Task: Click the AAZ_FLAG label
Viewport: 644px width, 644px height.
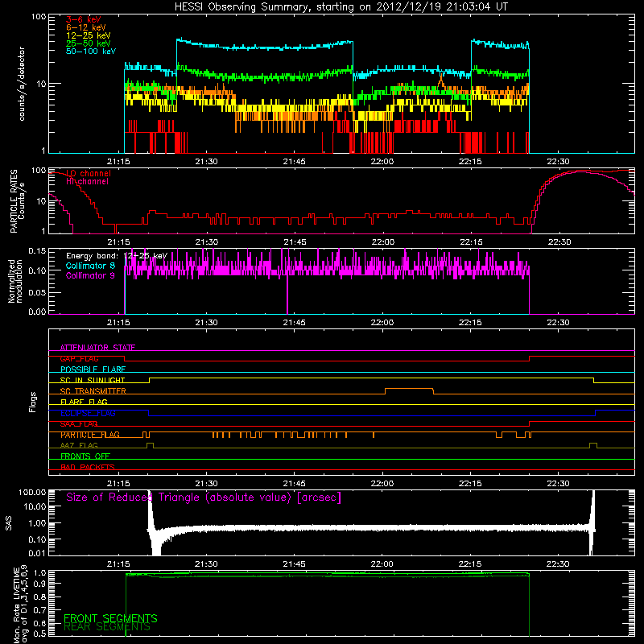Action: coord(79,445)
